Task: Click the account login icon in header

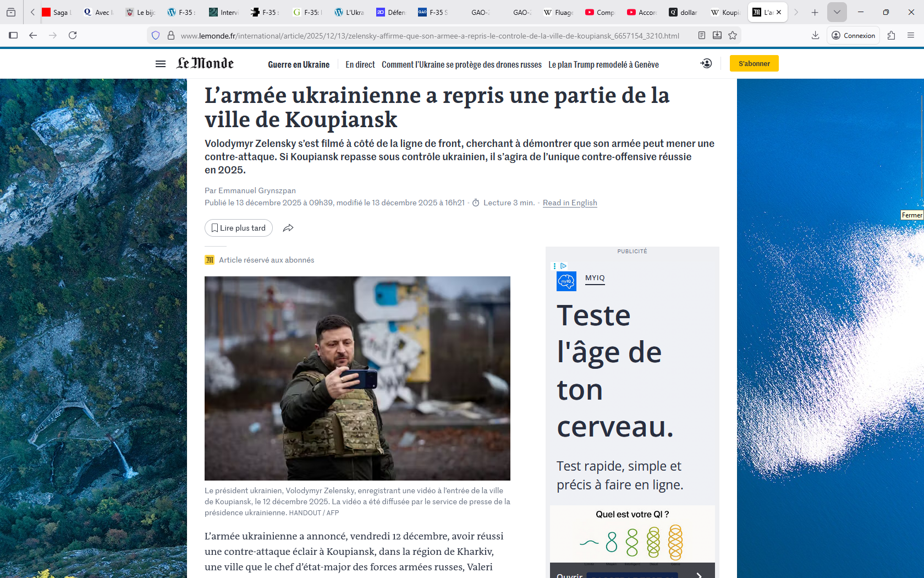Action: pos(706,64)
